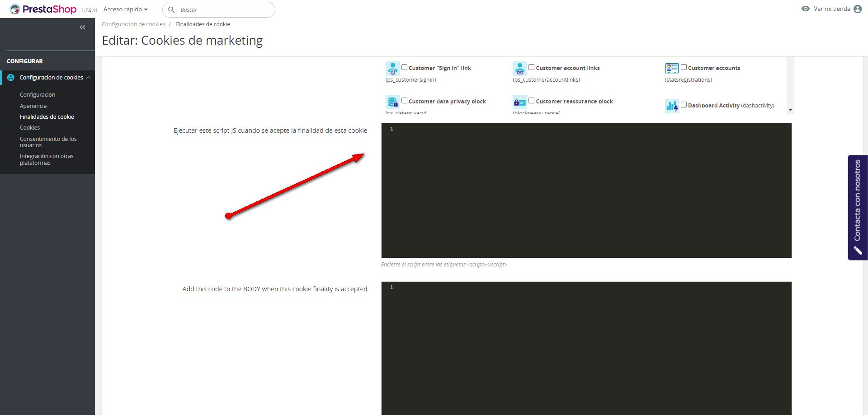Click the (ps_customersignin) module name text
Screen dimensions: 868x415
(411, 80)
